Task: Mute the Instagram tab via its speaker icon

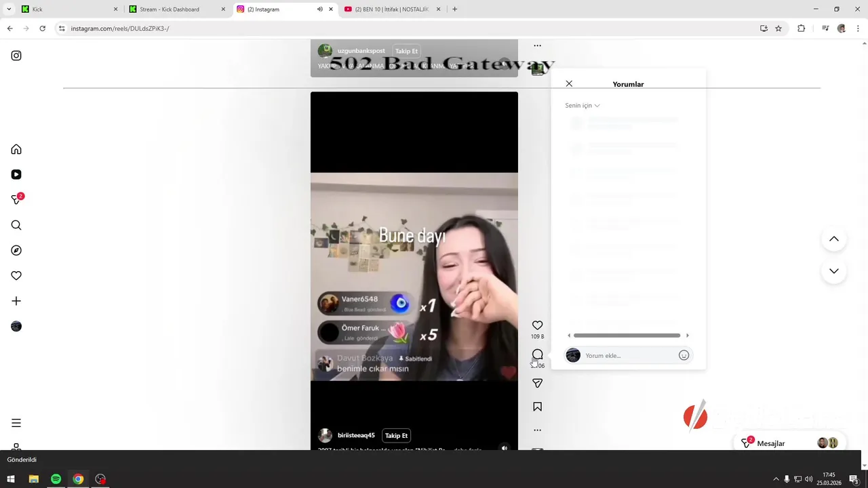Action: 319,9
